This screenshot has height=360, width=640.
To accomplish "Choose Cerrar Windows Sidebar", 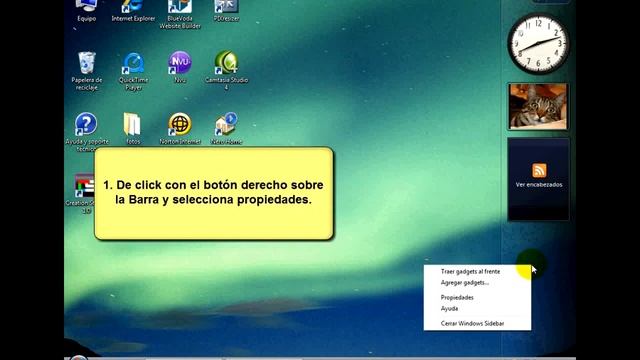I will click(472, 323).
